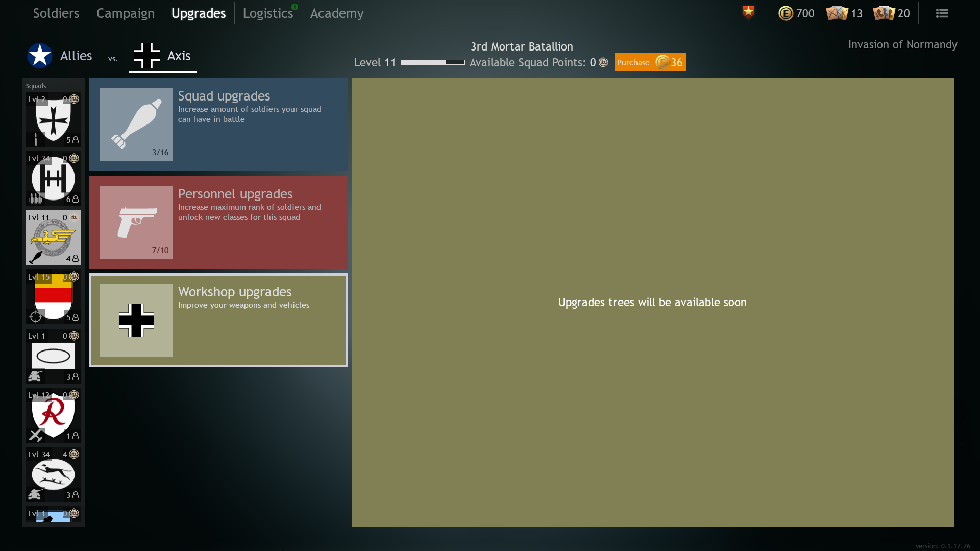Click the 700 gold coin balance
Viewport: 980px width, 551px height.
tap(796, 13)
